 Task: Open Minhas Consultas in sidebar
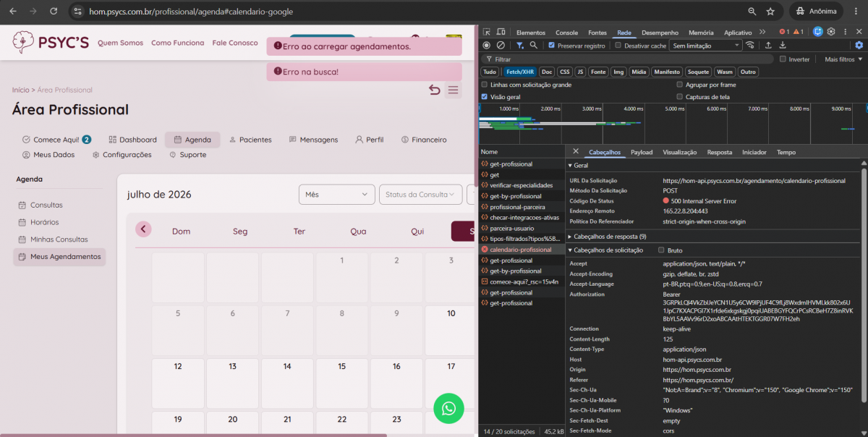point(59,239)
